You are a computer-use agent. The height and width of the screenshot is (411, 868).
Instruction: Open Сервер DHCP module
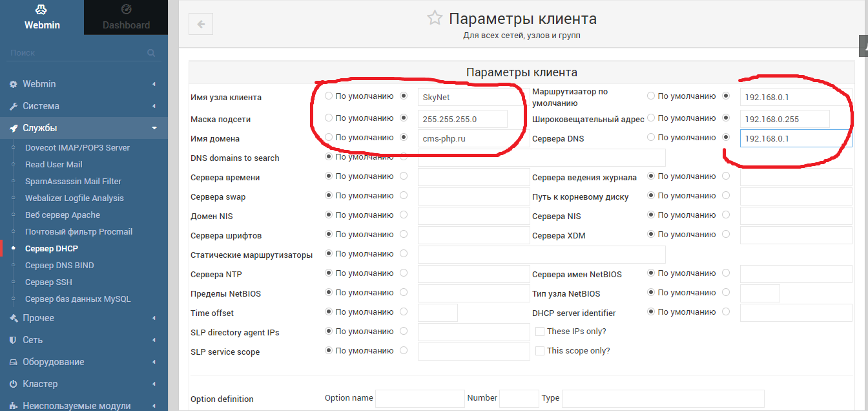[52, 249]
